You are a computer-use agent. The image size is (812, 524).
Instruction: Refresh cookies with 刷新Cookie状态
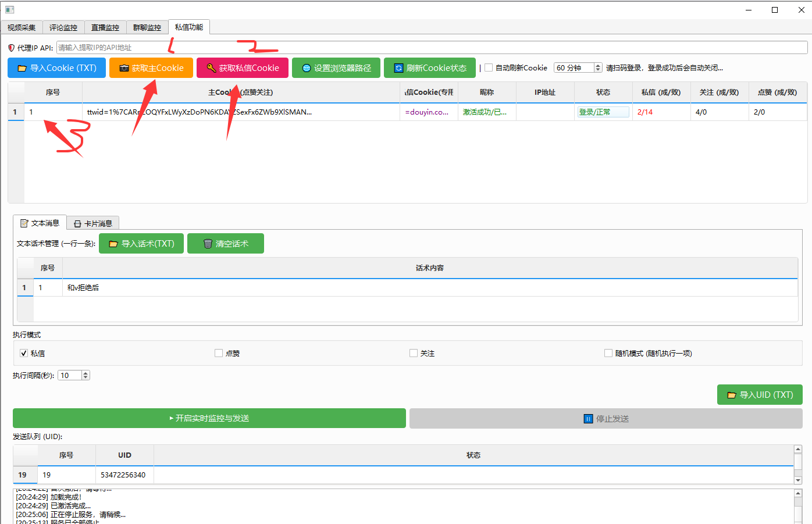[x=430, y=68]
